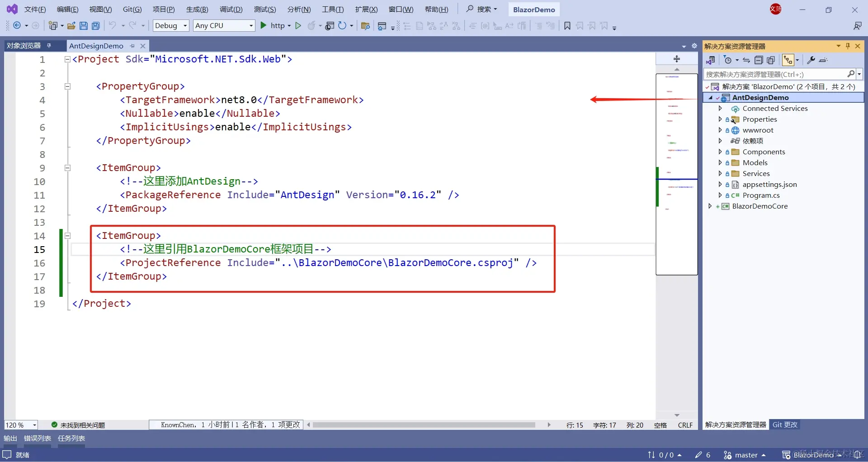Collapse the first ItemGroup outline on line 9

[67, 168]
